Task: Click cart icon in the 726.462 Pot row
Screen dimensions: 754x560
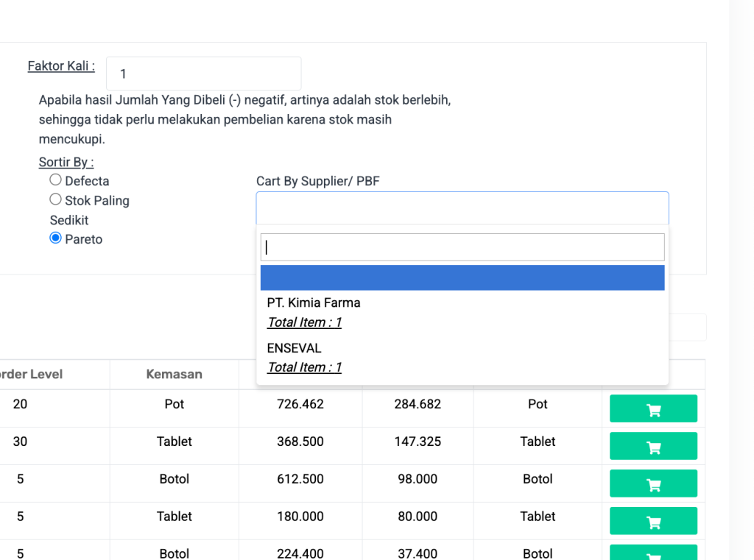Action: click(652, 408)
